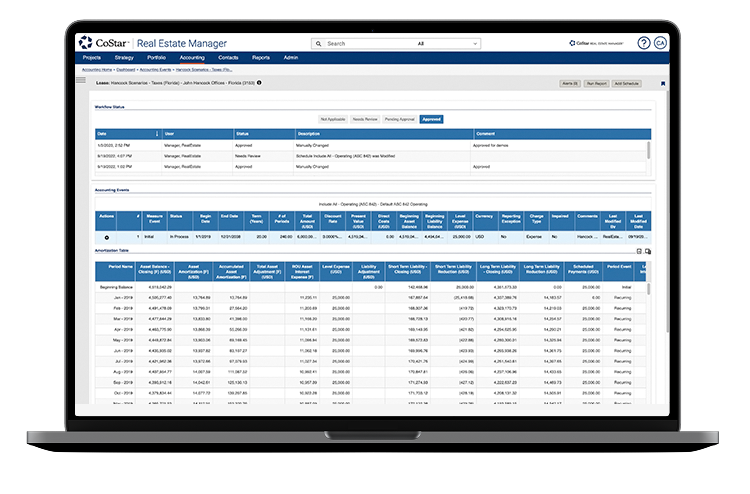
Task: Click the Run Report button
Action: 597,84
